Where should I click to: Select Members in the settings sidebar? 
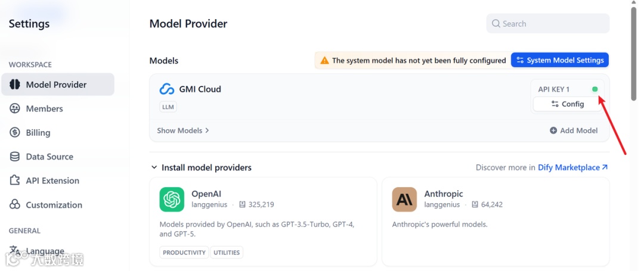(44, 108)
